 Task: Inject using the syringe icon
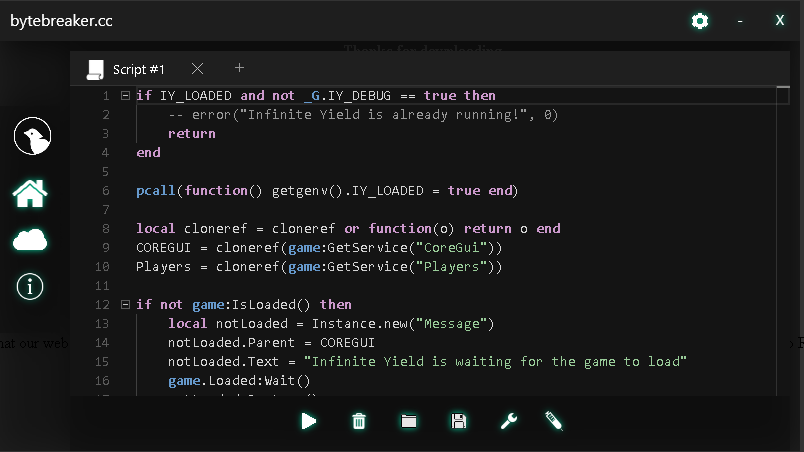click(x=554, y=421)
